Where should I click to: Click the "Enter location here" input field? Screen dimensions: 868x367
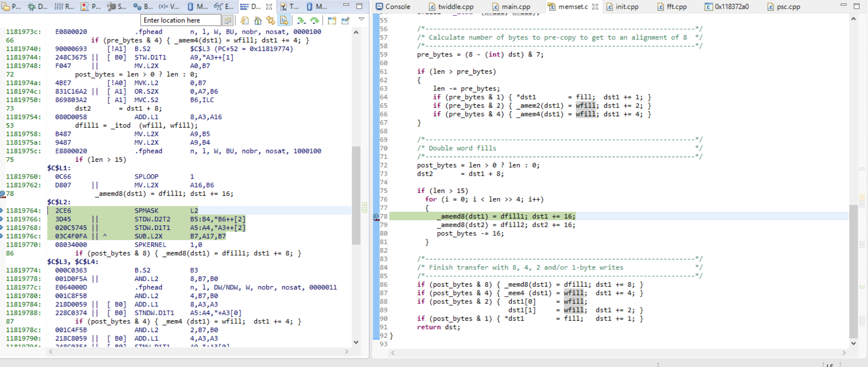click(x=181, y=20)
